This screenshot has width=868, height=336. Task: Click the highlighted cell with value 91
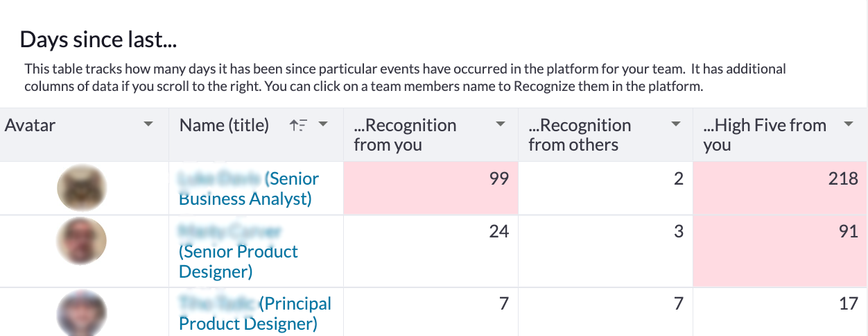point(779,251)
